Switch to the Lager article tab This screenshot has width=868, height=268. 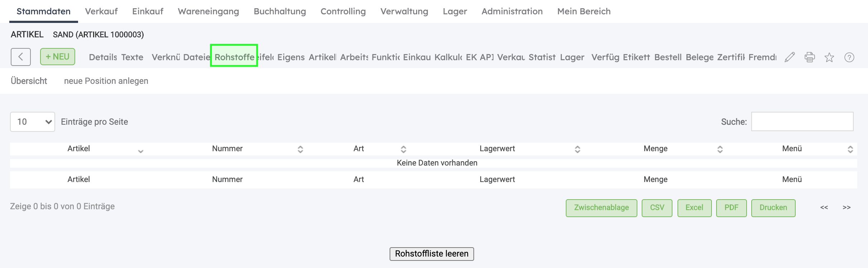[x=572, y=57]
